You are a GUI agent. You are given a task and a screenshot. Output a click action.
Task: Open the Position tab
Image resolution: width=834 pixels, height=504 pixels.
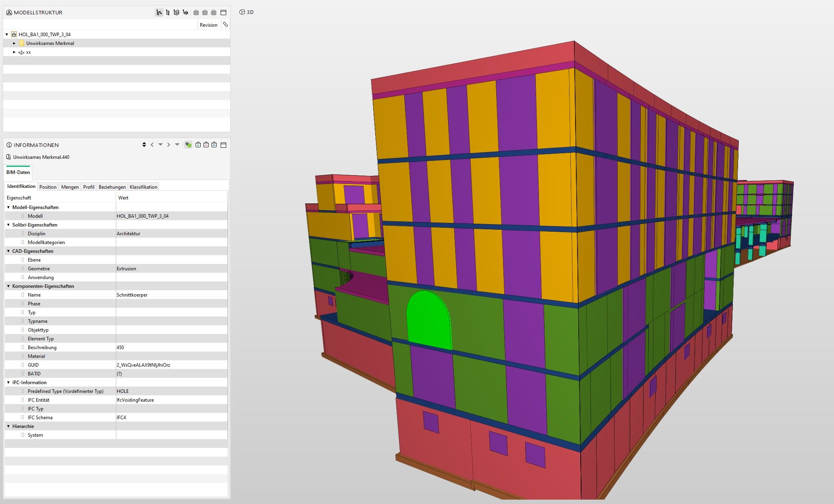tap(48, 187)
